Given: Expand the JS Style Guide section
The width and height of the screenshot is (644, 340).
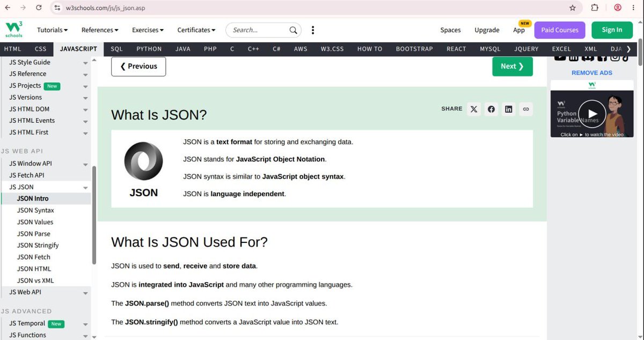Looking at the screenshot, I should pos(85,63).
